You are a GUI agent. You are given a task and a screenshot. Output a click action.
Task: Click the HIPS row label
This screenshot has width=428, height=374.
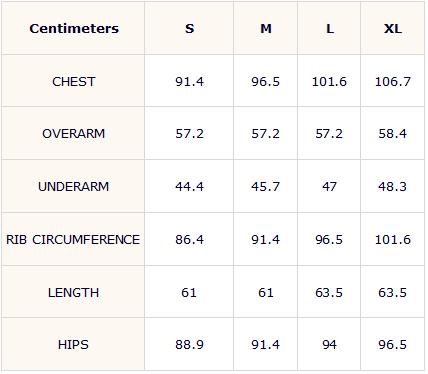point(73,344)
